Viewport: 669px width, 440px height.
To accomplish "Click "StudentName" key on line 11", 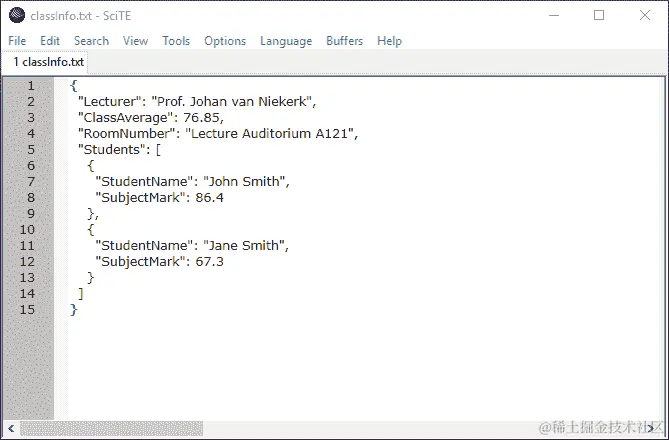I will coord(144,246).
